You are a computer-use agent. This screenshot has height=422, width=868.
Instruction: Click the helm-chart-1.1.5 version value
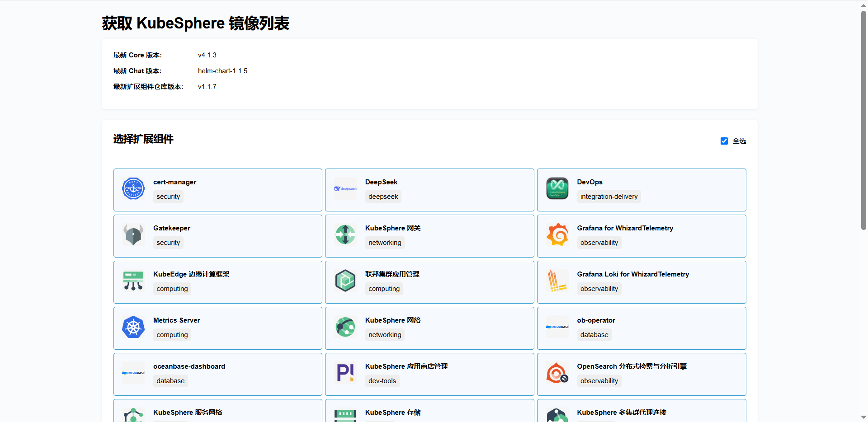(222, 71)
